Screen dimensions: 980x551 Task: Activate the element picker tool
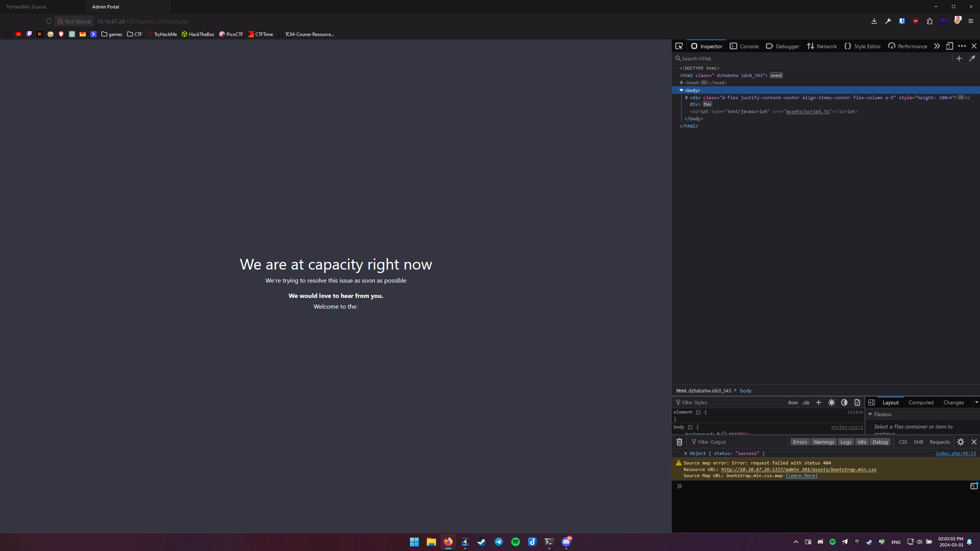coord(679,46)
